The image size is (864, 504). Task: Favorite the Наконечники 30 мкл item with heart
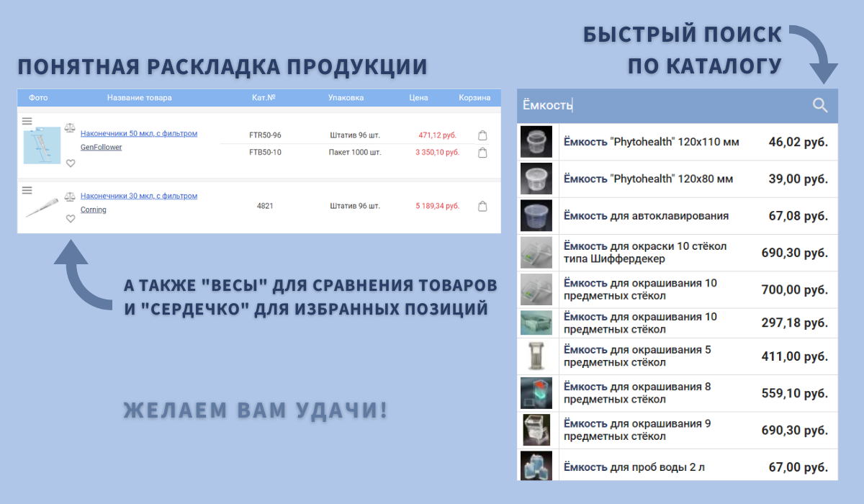(x=71, y=219)
